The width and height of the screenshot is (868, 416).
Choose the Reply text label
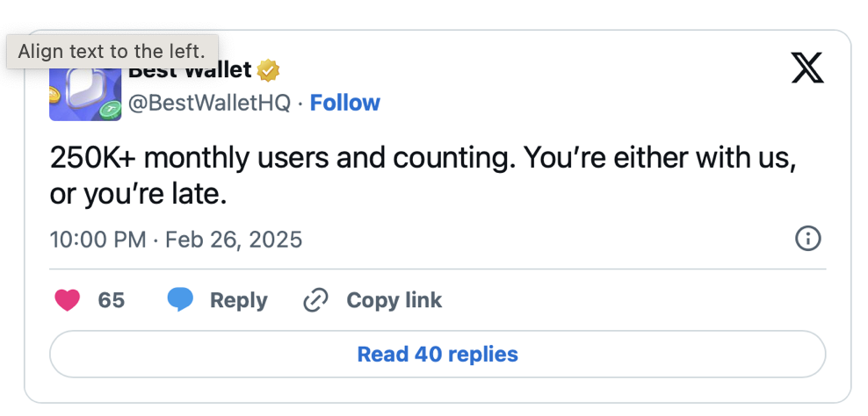239,300
